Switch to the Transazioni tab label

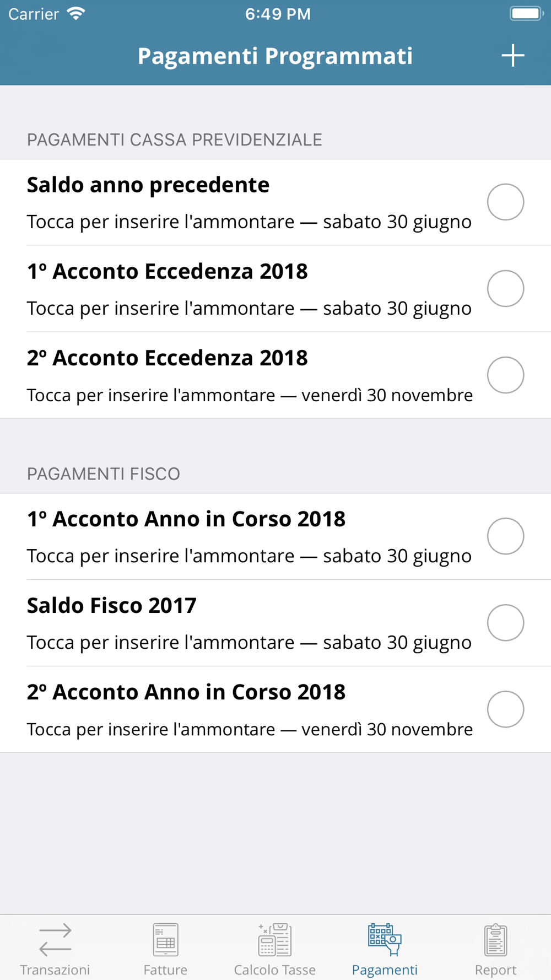55,970
